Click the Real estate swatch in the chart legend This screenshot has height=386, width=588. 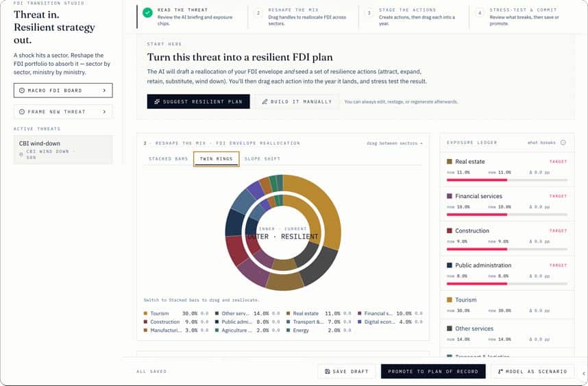tap(288, 313)
